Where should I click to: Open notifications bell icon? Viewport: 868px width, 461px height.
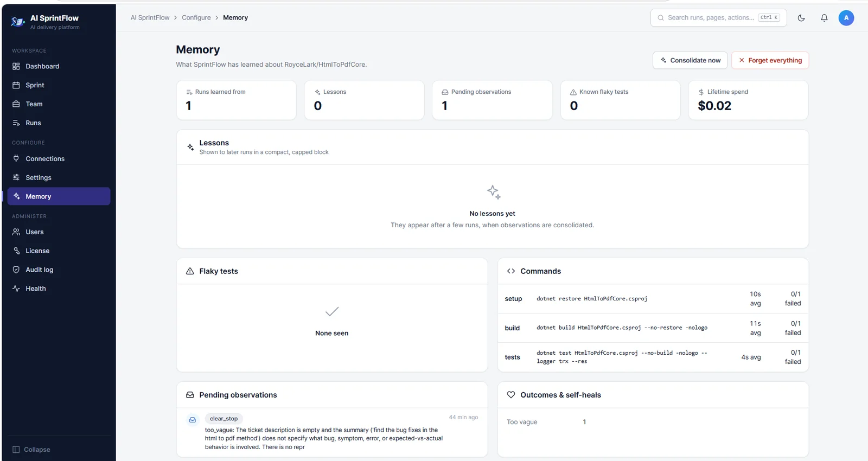pyautogui.click(x=824, y=18)
